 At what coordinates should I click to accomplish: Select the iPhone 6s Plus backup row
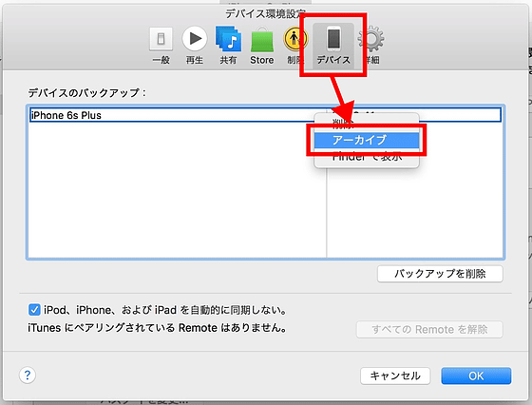click(x=265, y=115)
